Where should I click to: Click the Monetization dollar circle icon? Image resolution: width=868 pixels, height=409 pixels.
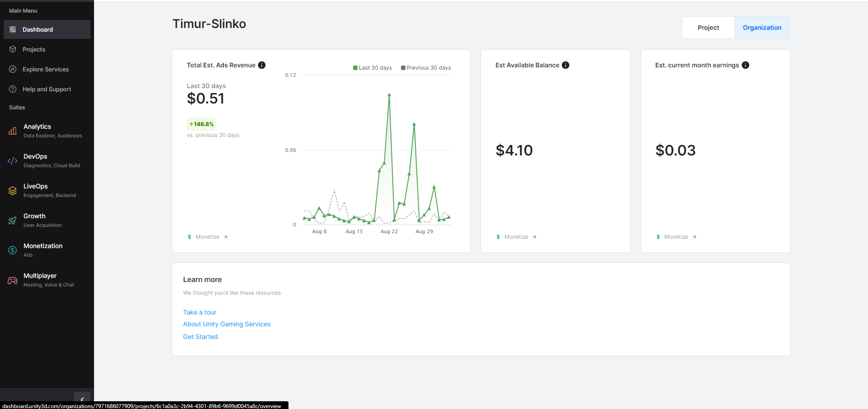pos(13,250)
